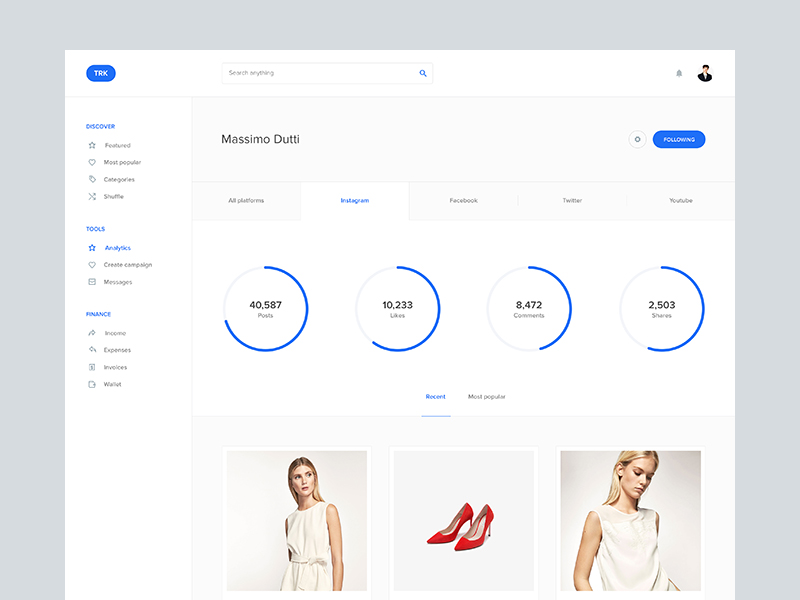Image resolution: width=800 pixels, height=600 pixels.
Task: Click the Posts circular progress ring
Action: tap(266, 308)
